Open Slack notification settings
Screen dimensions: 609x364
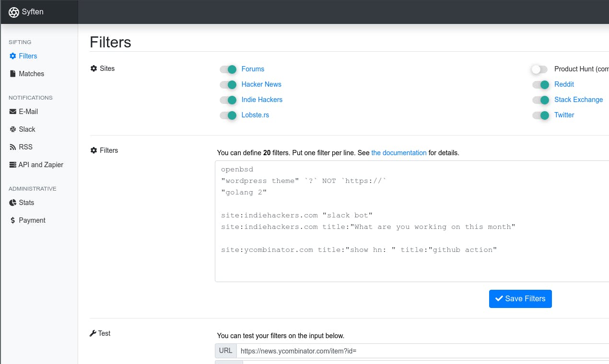point(27,129)
